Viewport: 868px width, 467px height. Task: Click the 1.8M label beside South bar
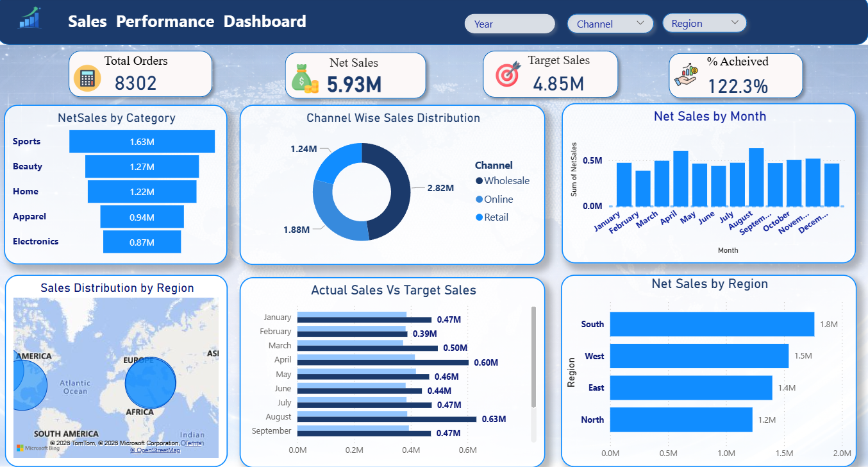click(829, 324)
